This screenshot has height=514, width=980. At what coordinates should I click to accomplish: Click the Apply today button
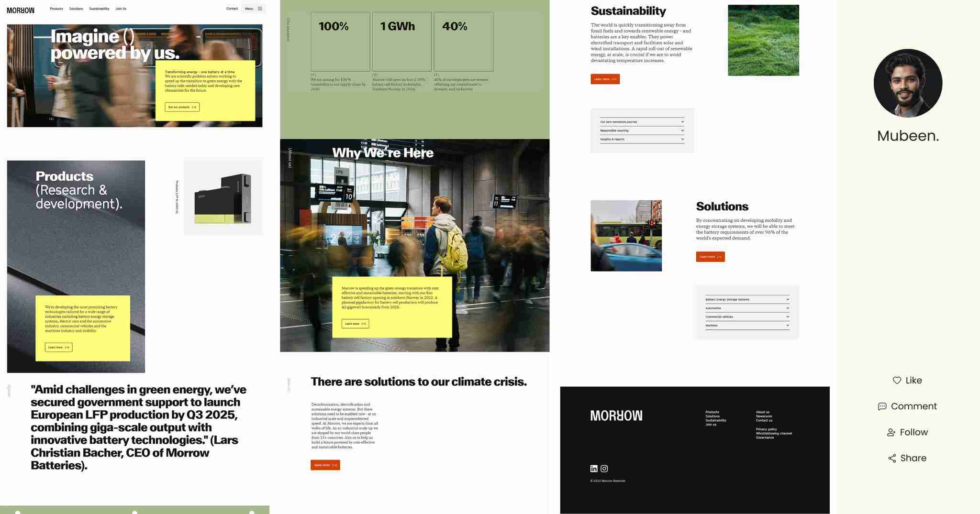coord(325,465)
